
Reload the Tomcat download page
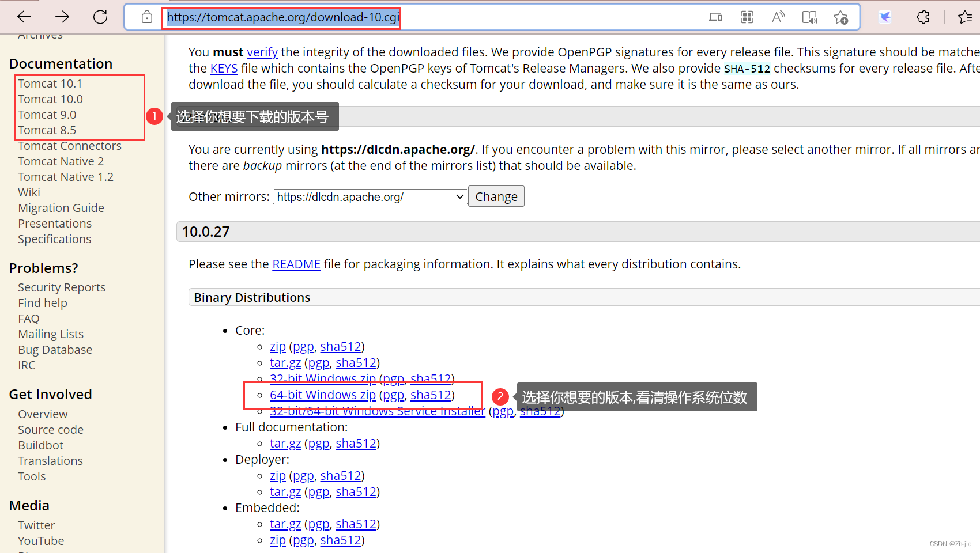pyautogui.click(x=100, y=16)
